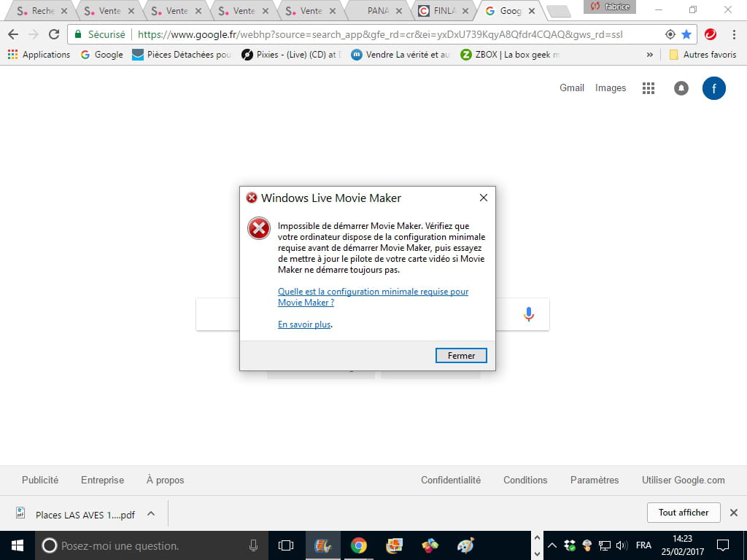Switch to the PANA browser tab
The image size is (747, 560).
[378, 10]
